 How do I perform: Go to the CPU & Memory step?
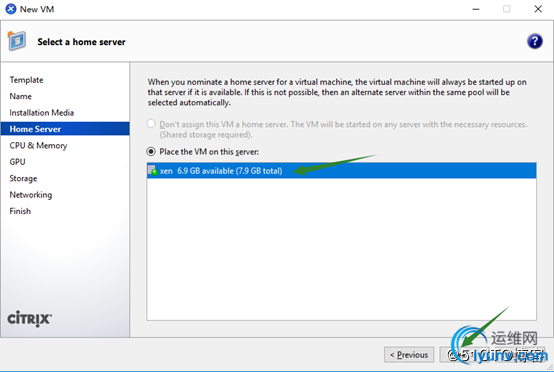click(38, 146)
